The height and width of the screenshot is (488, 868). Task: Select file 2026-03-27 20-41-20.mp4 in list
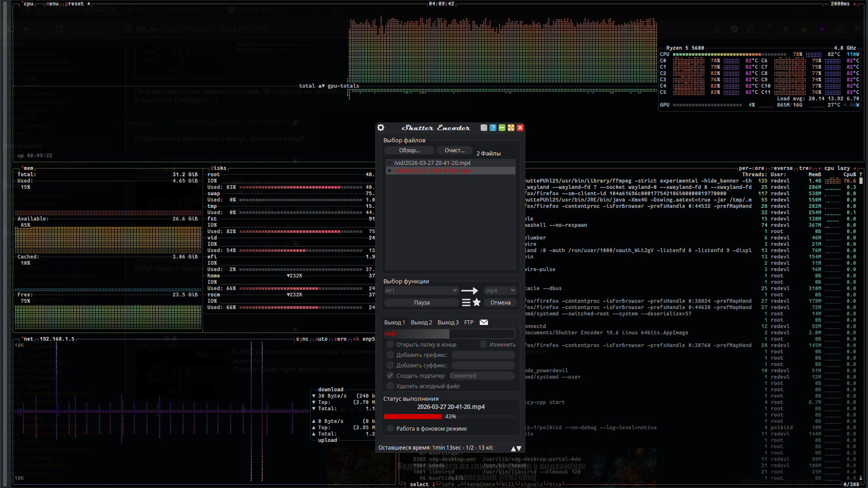coord(432,163)
